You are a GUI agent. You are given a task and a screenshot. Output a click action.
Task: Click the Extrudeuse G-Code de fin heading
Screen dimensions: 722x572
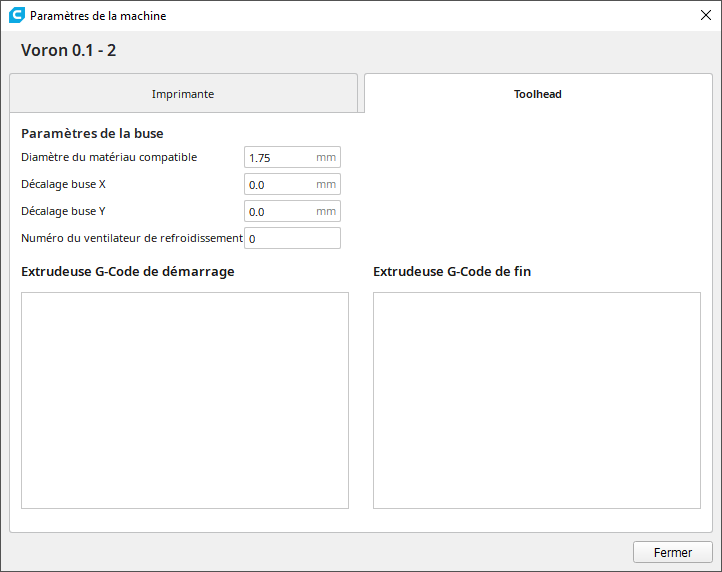click(452, 272)
